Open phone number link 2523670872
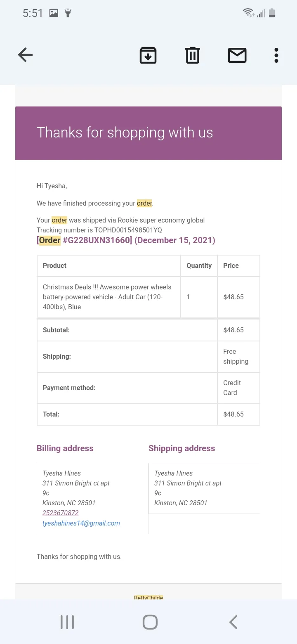This screenshot has width=297, height=644. [x=60, y=513]
